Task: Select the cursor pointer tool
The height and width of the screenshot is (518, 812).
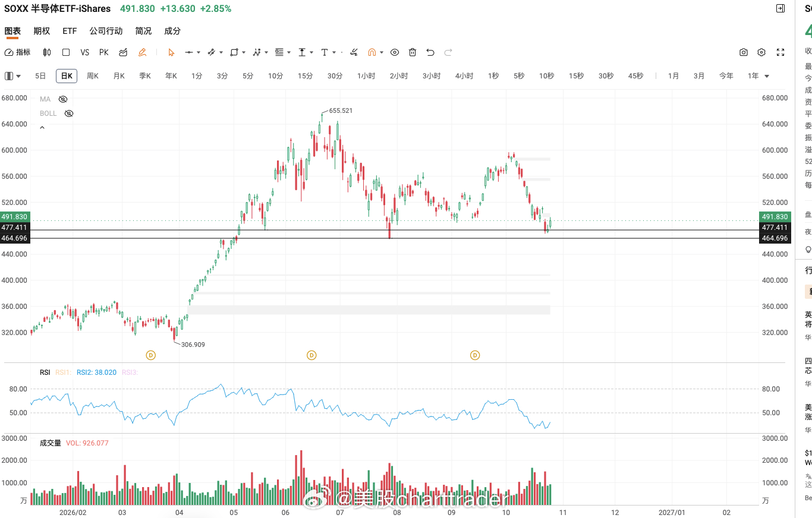Action: point(171,52)
